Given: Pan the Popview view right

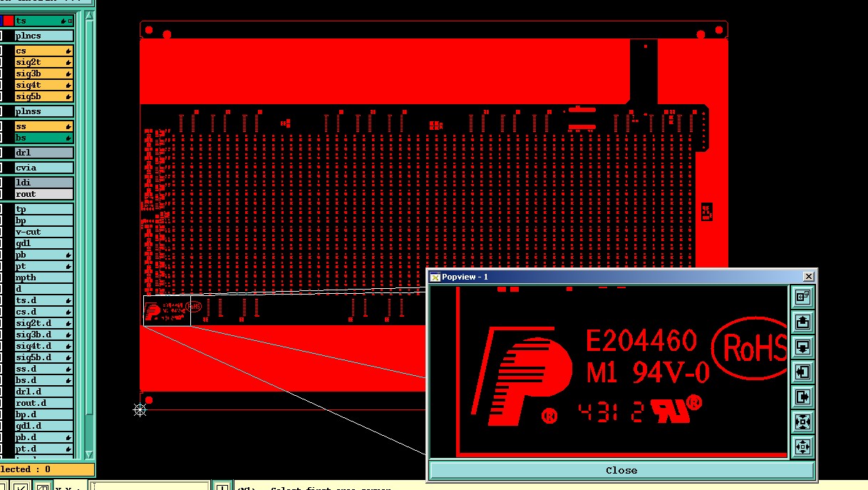Looking at the screenshot, I should tap(802, 397).
